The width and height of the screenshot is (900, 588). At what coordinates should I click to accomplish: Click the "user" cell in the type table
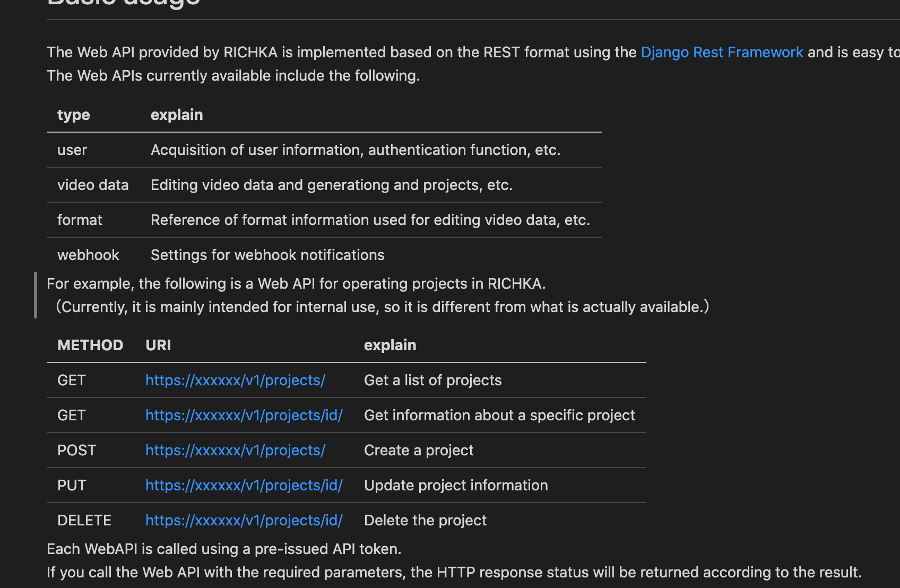pos(72,150)
